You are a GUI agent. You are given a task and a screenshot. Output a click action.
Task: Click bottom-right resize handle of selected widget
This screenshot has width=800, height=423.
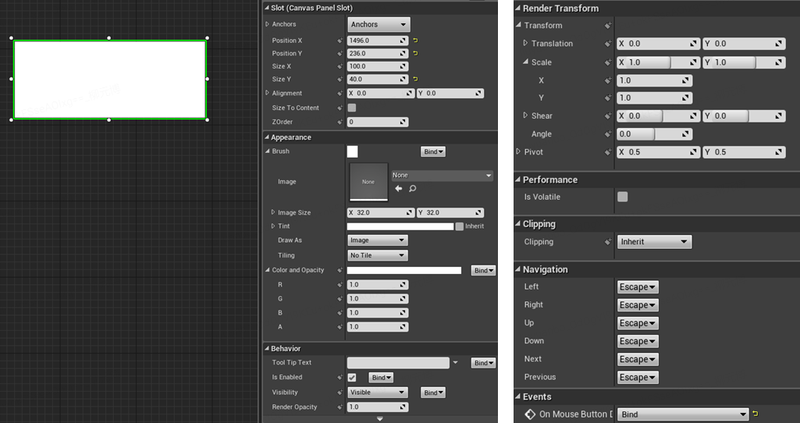(207, 120)
